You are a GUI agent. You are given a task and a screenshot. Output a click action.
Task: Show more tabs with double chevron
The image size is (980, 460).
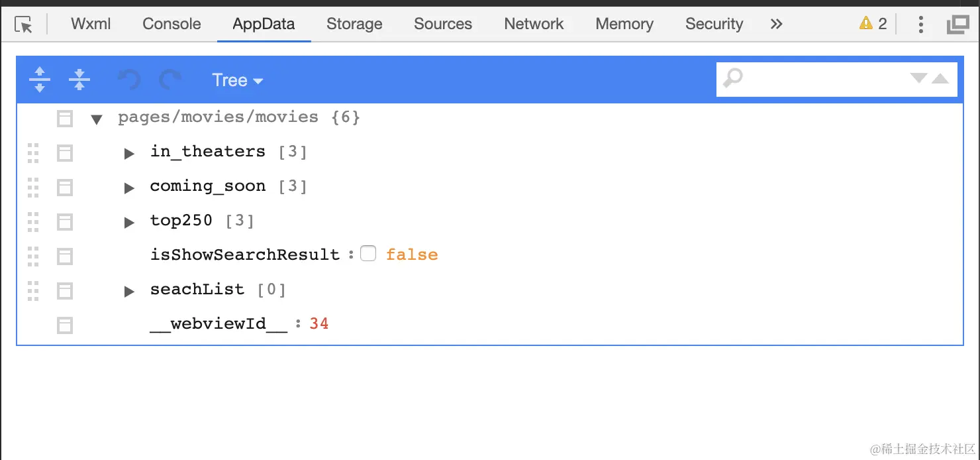(x=777, y=24)
